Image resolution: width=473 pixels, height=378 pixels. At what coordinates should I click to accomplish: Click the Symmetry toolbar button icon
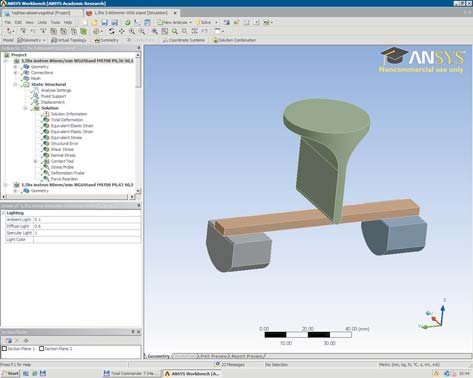97,40
